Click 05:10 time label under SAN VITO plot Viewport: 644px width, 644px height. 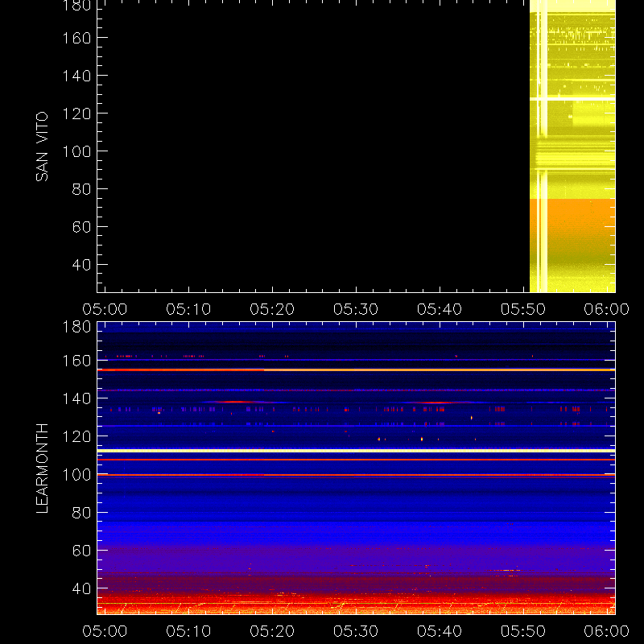(x=188, y=309)
